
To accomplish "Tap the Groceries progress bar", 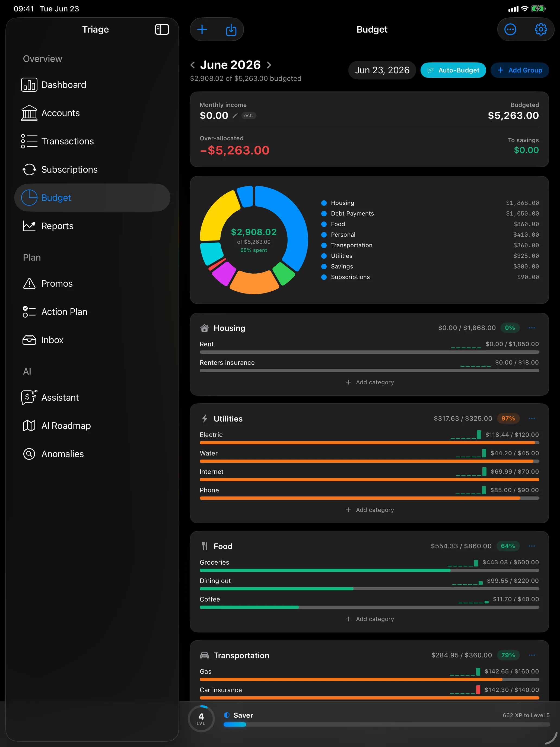I will (x=369, y=570).
